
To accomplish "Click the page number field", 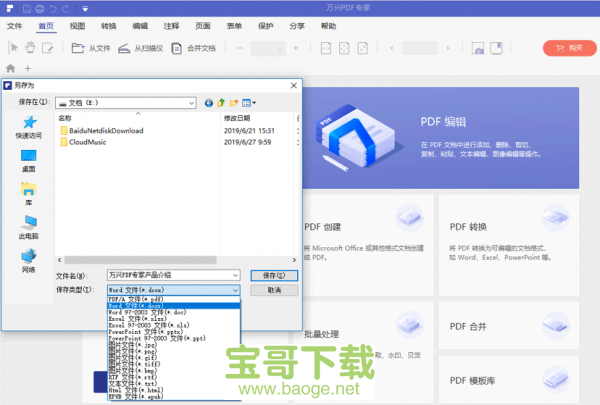I will pos(420,48).
